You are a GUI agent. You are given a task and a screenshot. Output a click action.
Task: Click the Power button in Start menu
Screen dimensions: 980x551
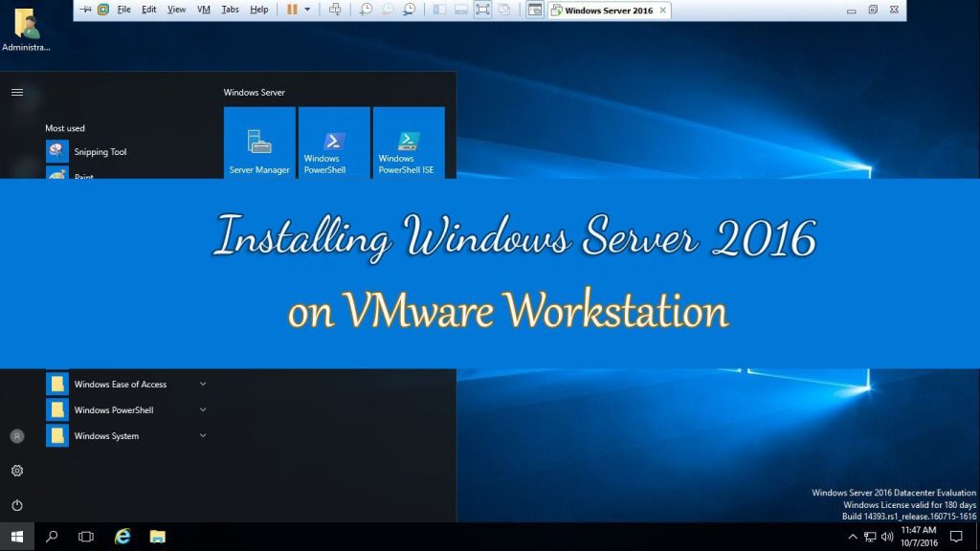tap(16, 505)
